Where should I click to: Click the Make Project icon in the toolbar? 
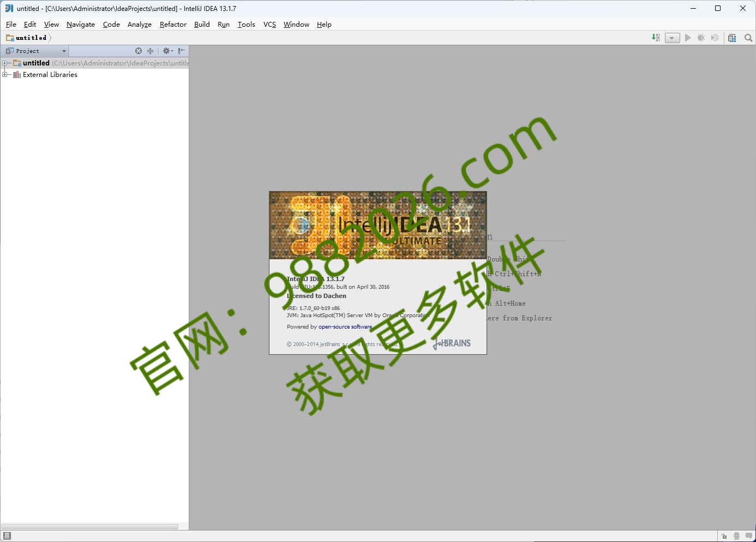click(x=656, y=38)
